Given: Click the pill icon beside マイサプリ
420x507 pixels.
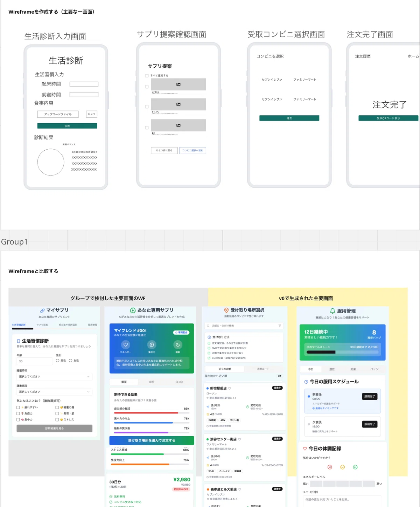Looking at the screenshot, I should coord(42,310).
